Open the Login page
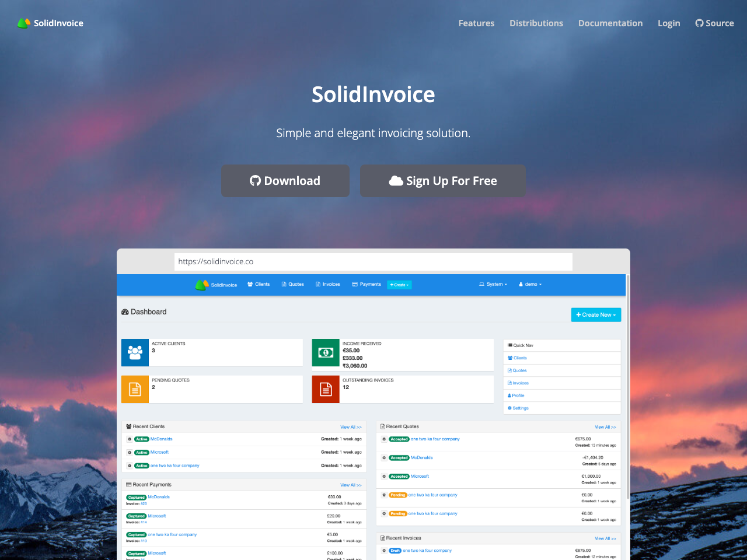Viewport: 747px width, 560px height. tap(669, 23)
